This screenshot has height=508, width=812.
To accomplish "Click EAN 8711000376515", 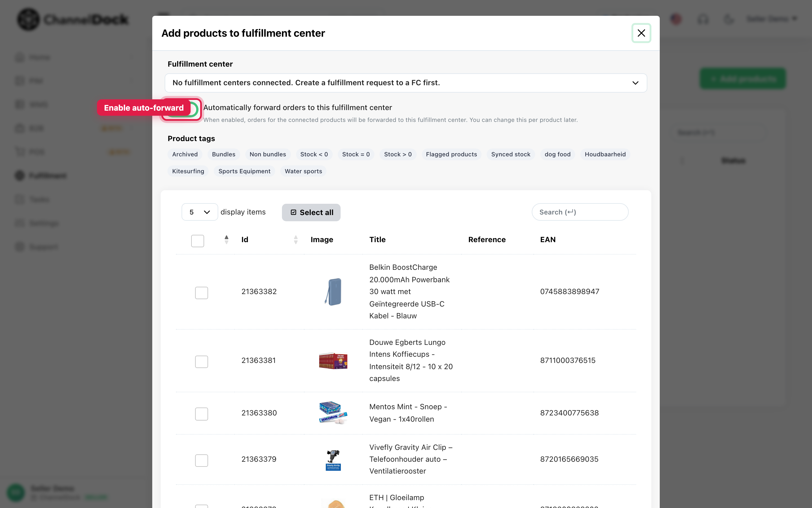I will click(568, 360).
